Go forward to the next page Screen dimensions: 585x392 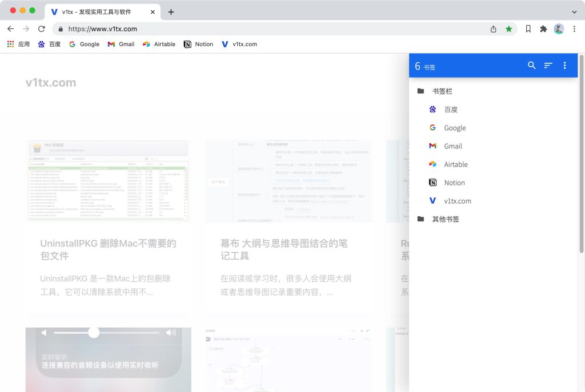[x=26, y=29]
